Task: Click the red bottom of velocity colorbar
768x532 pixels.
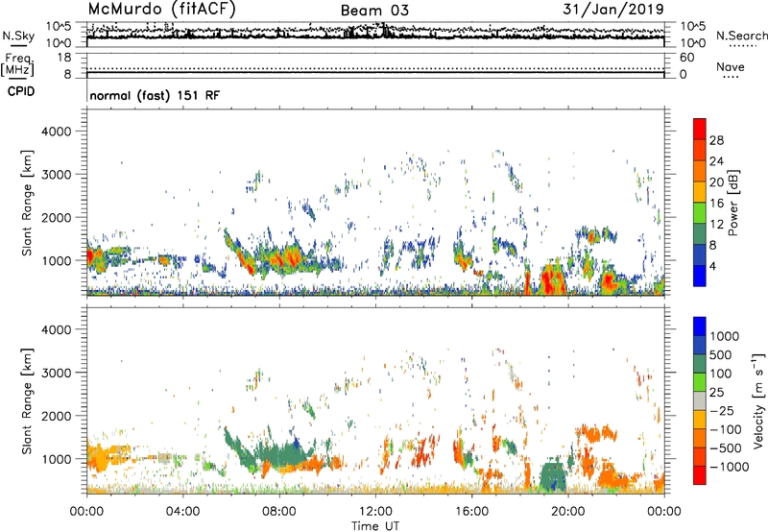Action: [700, 475]
